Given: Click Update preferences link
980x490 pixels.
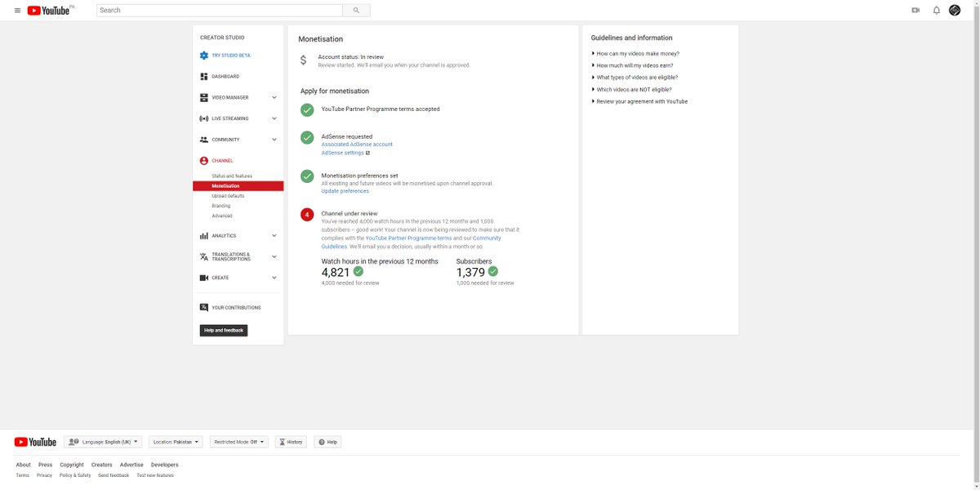Looking at the screenshot, I should point(345,191).
